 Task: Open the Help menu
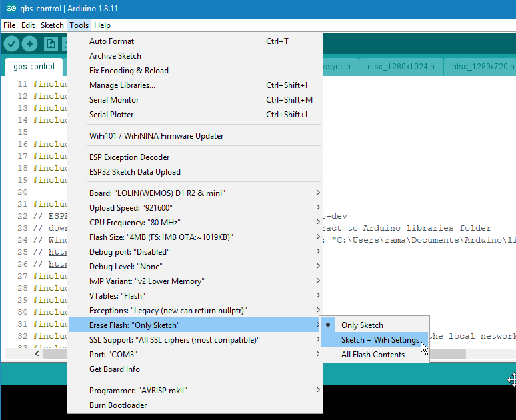pos(102,25)
